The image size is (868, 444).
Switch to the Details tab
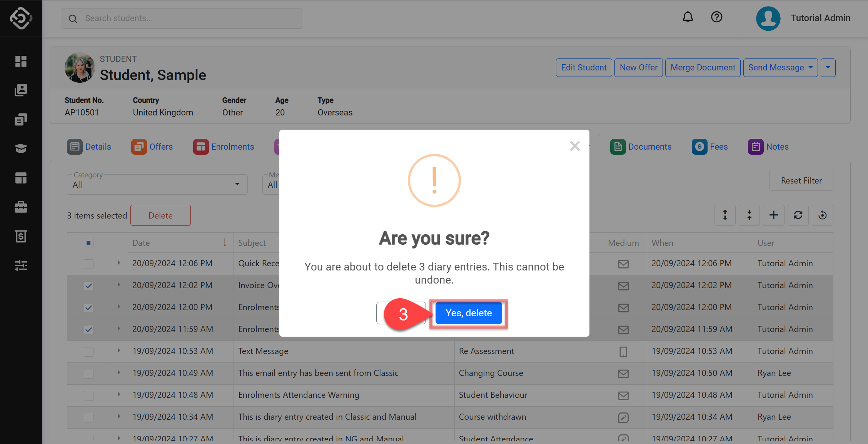[x=89, y=147]
